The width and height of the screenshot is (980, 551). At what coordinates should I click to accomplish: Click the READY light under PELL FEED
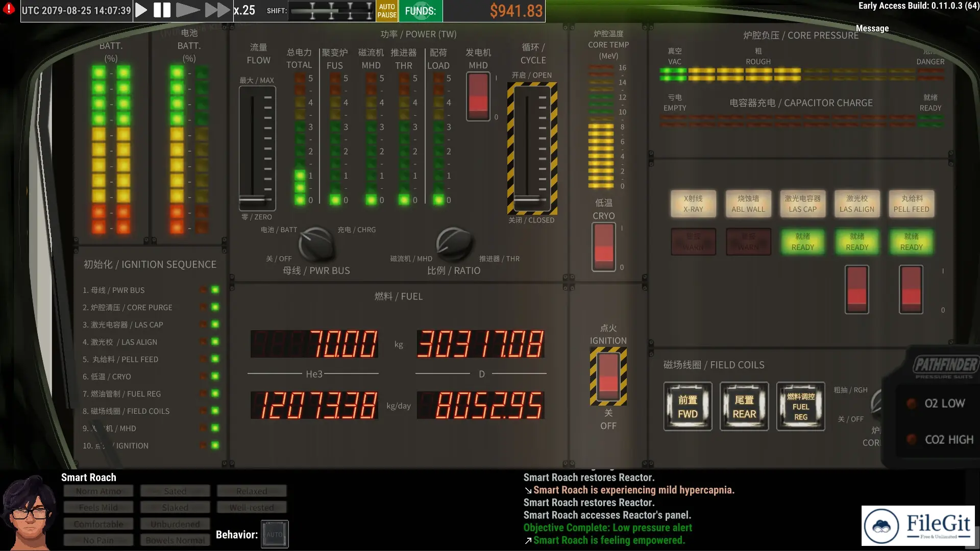point(912,241)
